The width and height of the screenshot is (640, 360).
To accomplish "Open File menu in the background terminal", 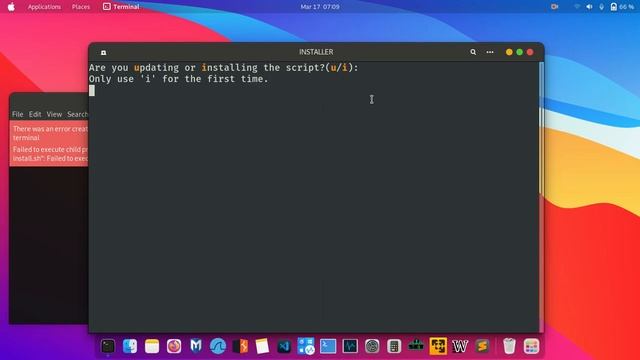I will pos(18,114).
